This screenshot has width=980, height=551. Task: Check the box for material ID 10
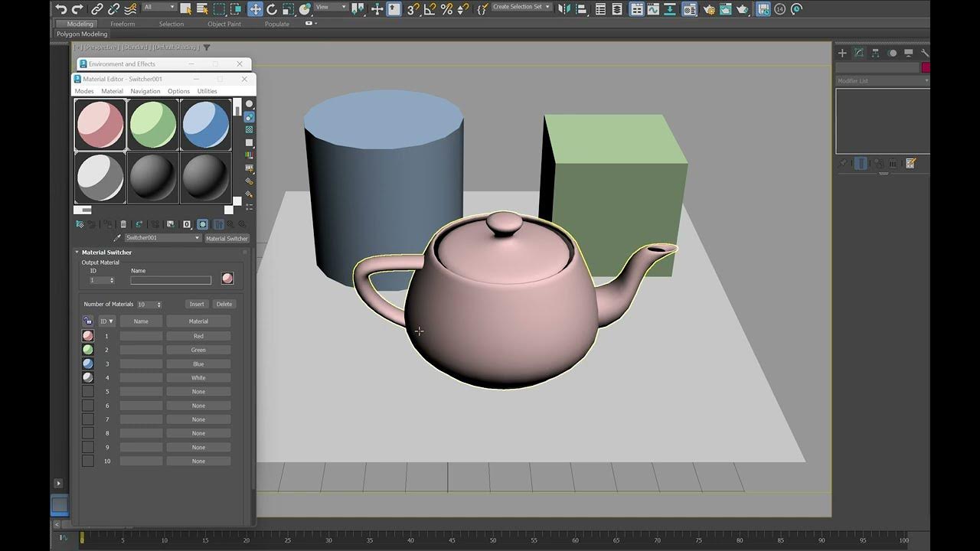[88, 461]
